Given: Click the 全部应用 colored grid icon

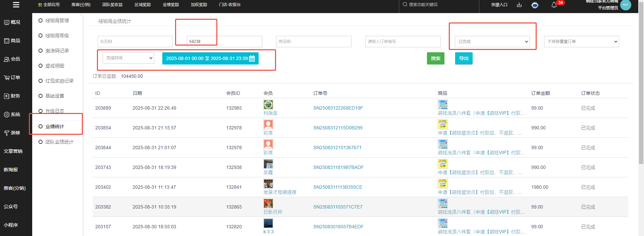Looking at the screenshot, I should (40, 5).
